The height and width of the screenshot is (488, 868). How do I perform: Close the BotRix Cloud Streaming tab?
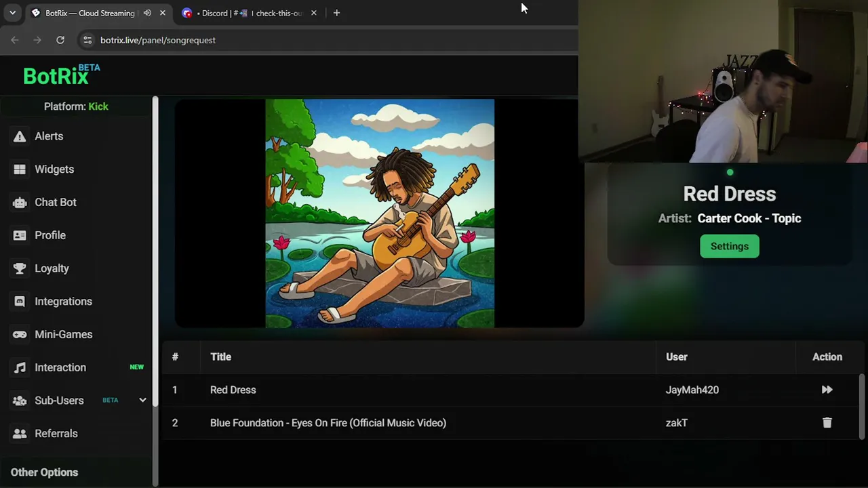click(x=163, y=13)
